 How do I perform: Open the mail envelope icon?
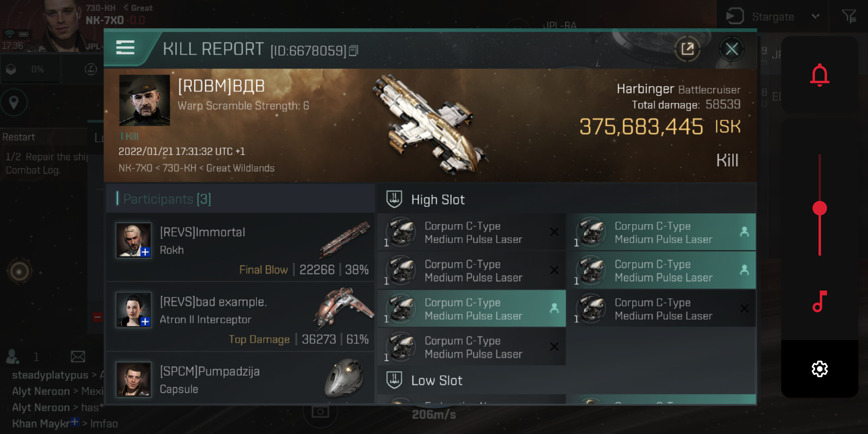78,356
